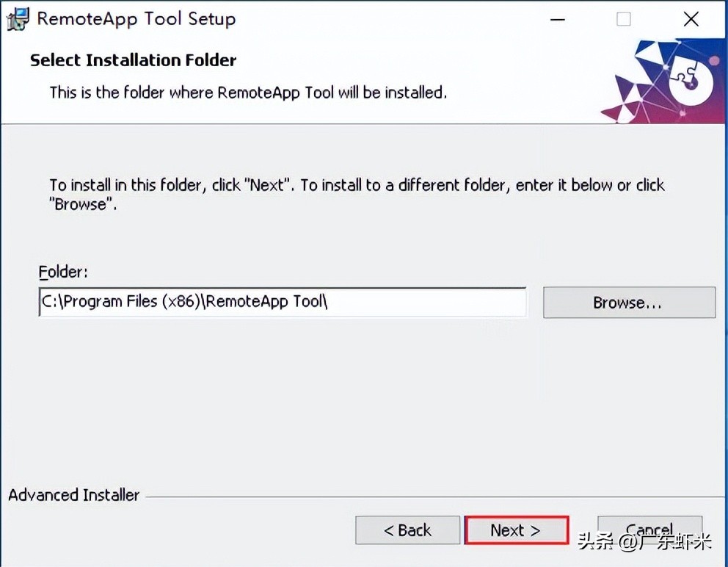728x567 pixels.
Task: Click the "RemoteApp Tool Setup" title text
Action: pos(136,19)
